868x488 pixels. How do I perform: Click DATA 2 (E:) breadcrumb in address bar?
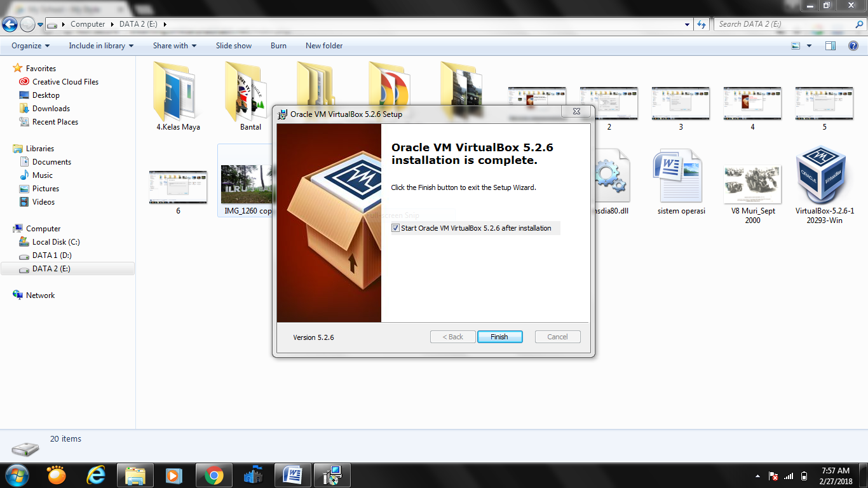pyautogui.click(x=139, y=24)
